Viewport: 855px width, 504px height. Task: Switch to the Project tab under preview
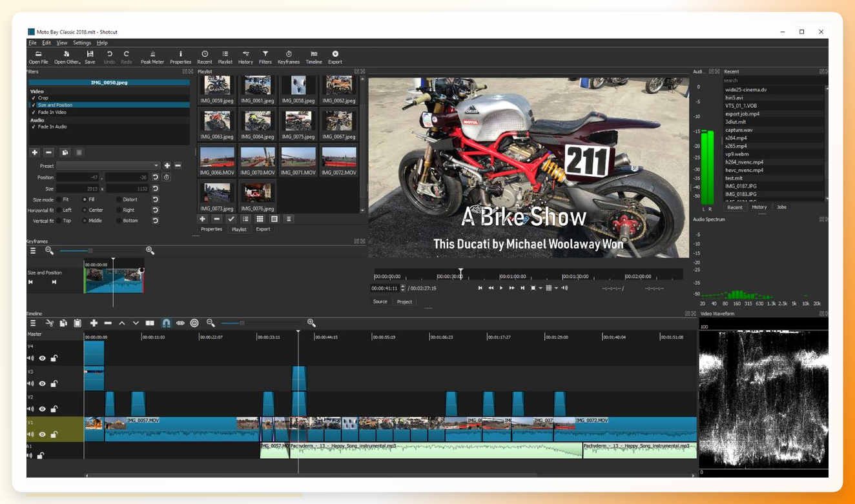(405, 301)
